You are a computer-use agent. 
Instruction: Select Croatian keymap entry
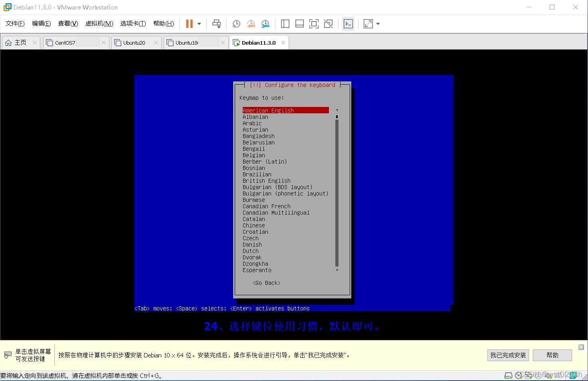[x=255, y=232]
